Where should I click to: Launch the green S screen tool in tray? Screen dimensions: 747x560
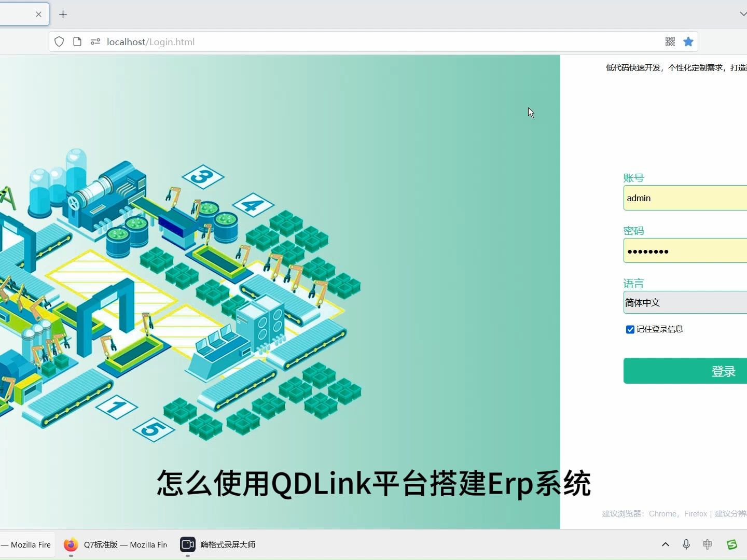pyautogui.click(x=731, y=544)
